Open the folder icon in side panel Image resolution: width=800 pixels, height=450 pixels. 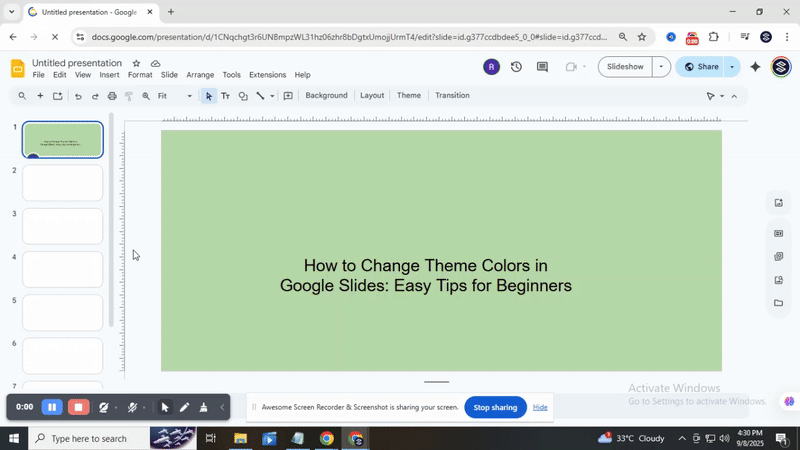[x=779, y=303]
